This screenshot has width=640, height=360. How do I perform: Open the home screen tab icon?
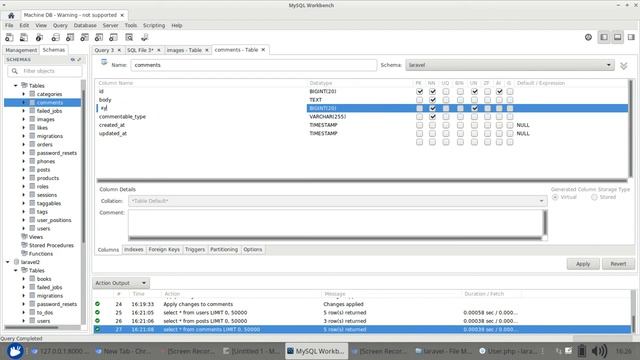click(x=11, y=16)
